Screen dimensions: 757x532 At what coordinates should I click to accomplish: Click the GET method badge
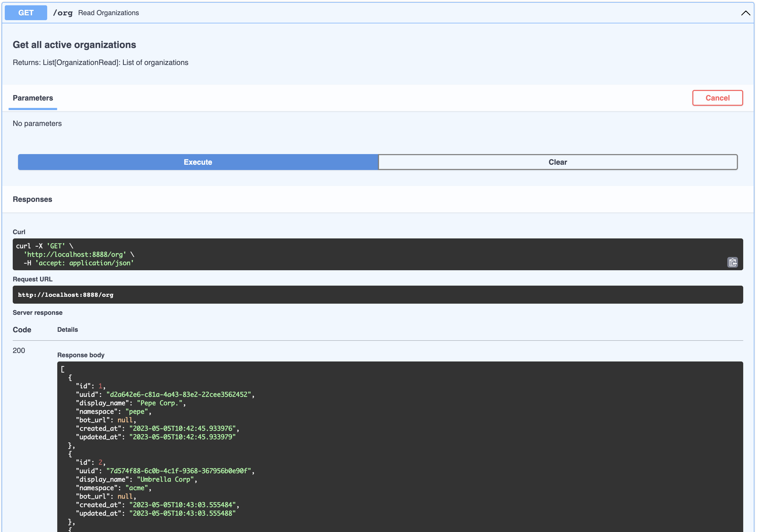click(25, 12)
